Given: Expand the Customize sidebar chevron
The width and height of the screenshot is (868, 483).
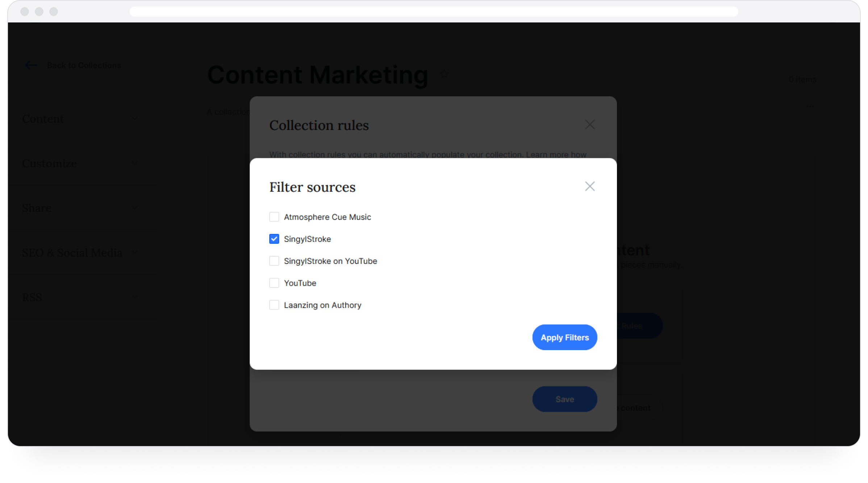Looking at the screenshot, I should (135, 163).
